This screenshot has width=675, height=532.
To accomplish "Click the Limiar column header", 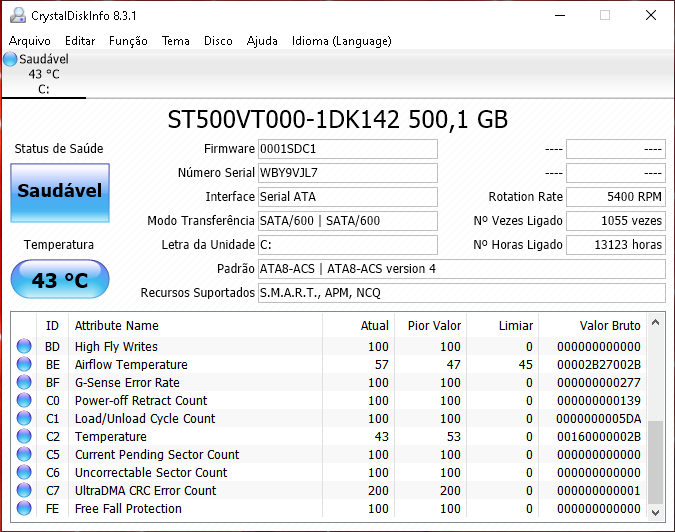I will (x=502, y=325).
